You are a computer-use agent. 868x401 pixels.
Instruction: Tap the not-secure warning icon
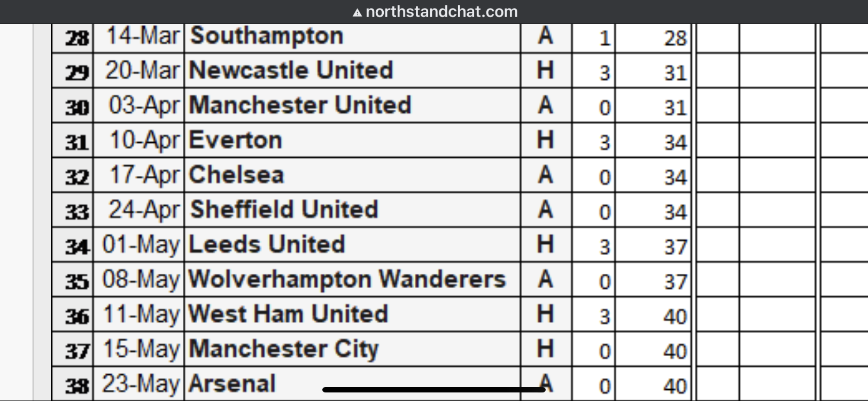point(357,12)
